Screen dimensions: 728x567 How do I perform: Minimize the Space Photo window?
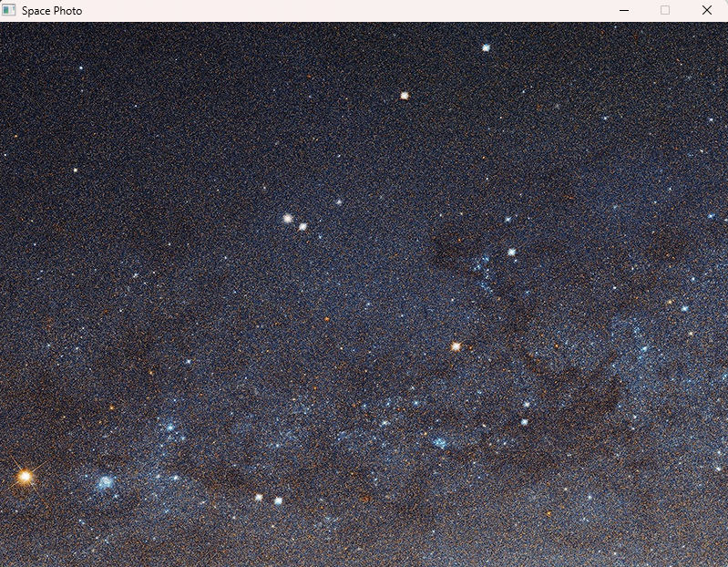click(x=624, y=10)
